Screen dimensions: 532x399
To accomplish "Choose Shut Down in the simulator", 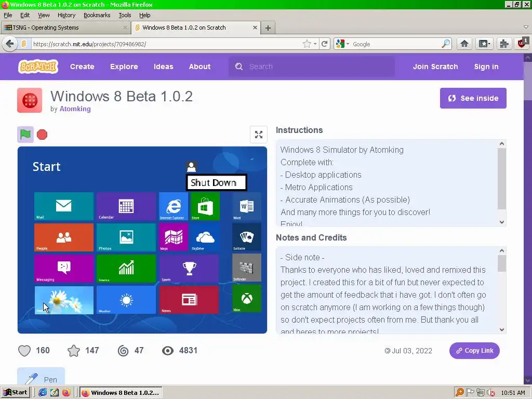I will [217, 183].
